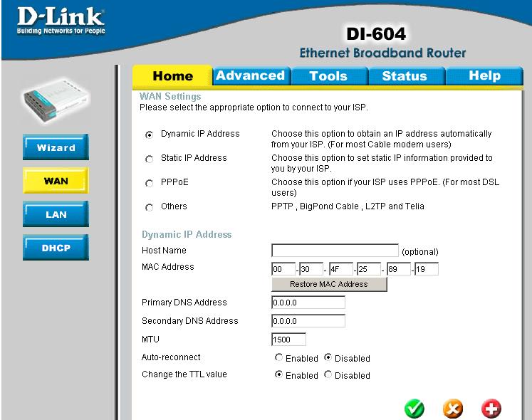Click the router device image
Image resolution: width=532 pixels, height=420 pixels.
click(x=56, y=101)
